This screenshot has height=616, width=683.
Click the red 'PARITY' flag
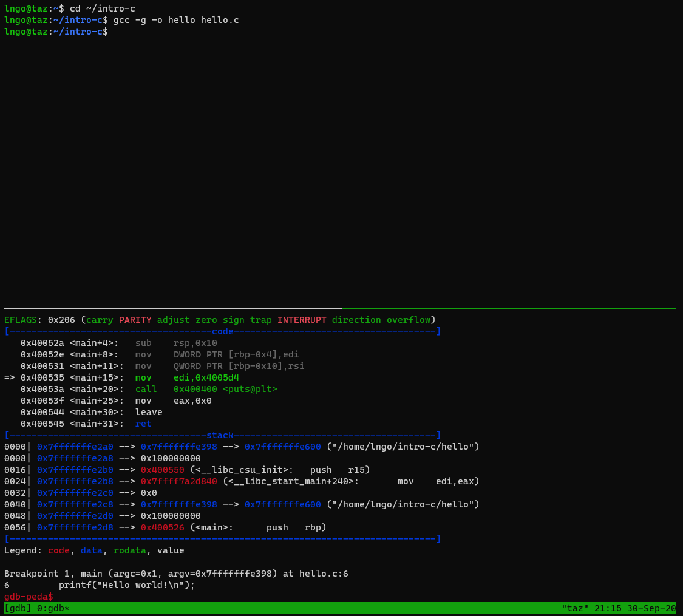[x=135, y=320]
